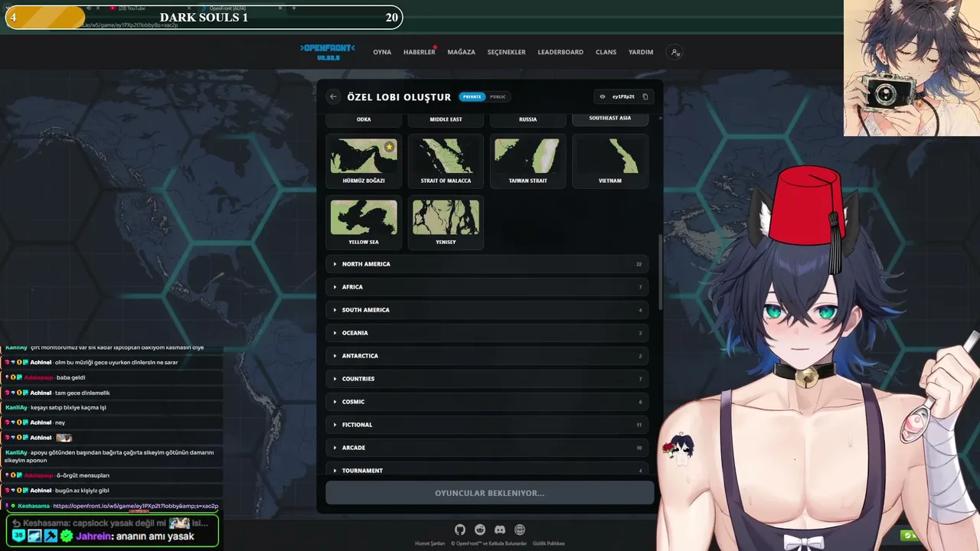The height and width of the screenshot is (551, 980).
Task: Click the OpenFront logo
Action: [328, 52]
